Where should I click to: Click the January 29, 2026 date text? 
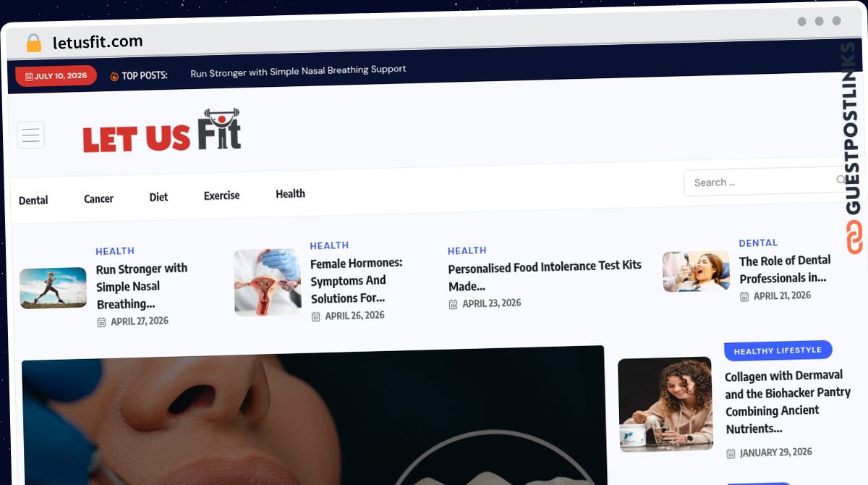(x=776, y=452)
